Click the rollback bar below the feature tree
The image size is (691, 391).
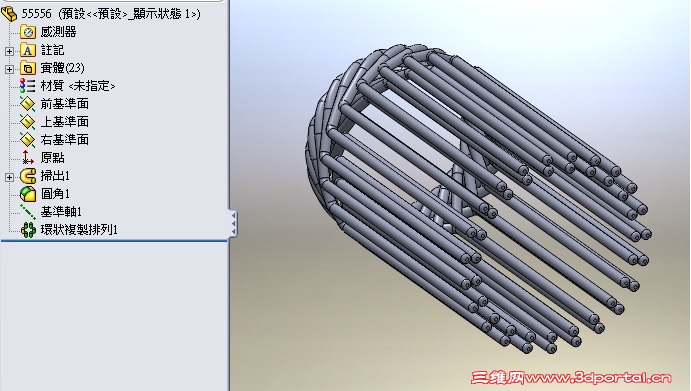(114, 241)
